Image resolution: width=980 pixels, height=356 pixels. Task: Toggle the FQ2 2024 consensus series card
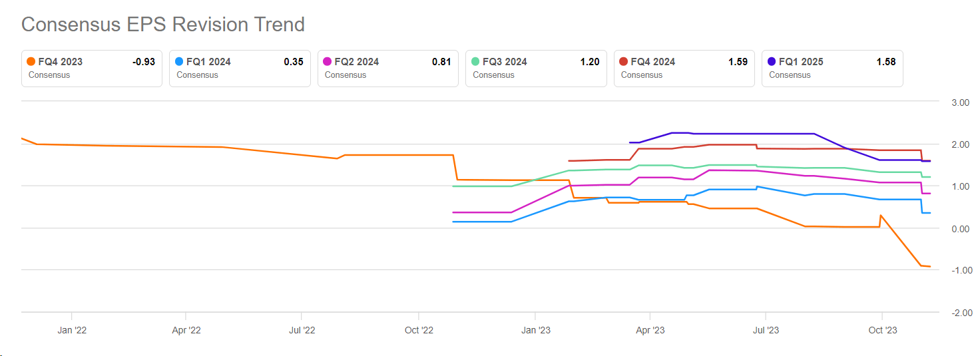pyautogui.click(x=388, y=69)
